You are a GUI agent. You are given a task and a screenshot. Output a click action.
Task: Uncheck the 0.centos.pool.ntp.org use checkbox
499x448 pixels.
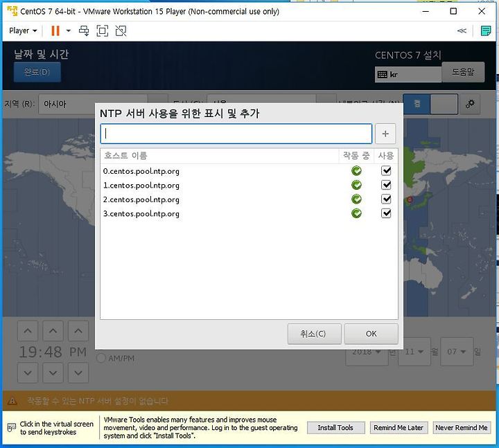(386, 171)
